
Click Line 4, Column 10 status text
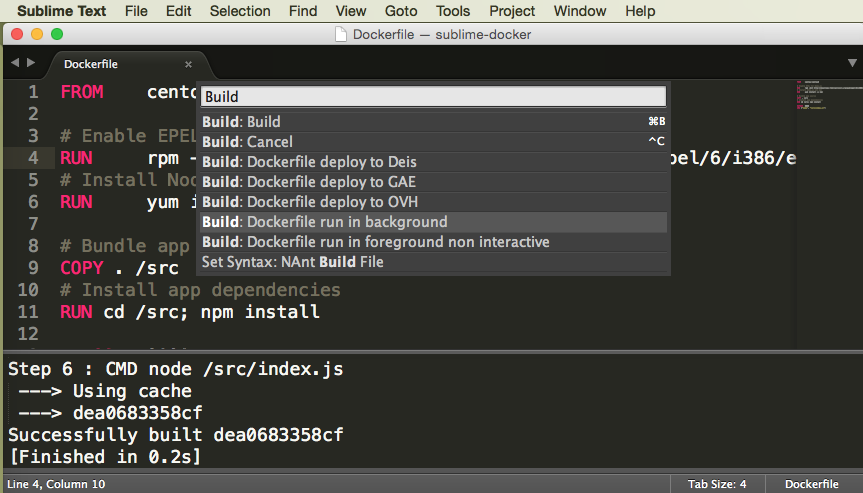(56, 484)
